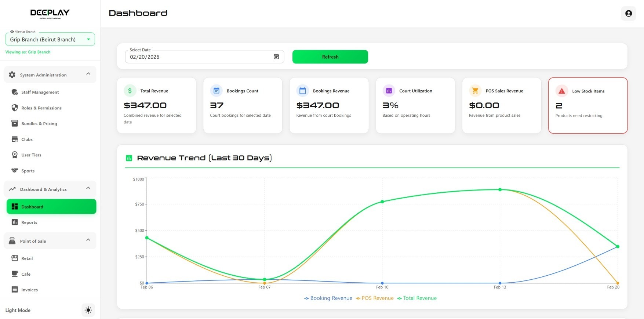Collapse the Point of Sale section chevron
This screenshot has height=319, width=644.
88,240
